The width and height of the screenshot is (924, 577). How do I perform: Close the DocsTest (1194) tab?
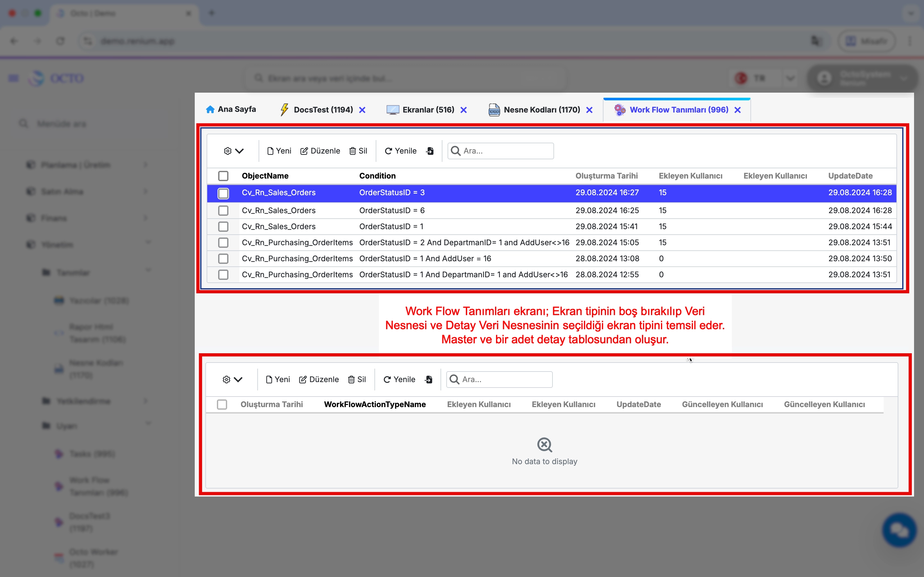tap(362, 110)
